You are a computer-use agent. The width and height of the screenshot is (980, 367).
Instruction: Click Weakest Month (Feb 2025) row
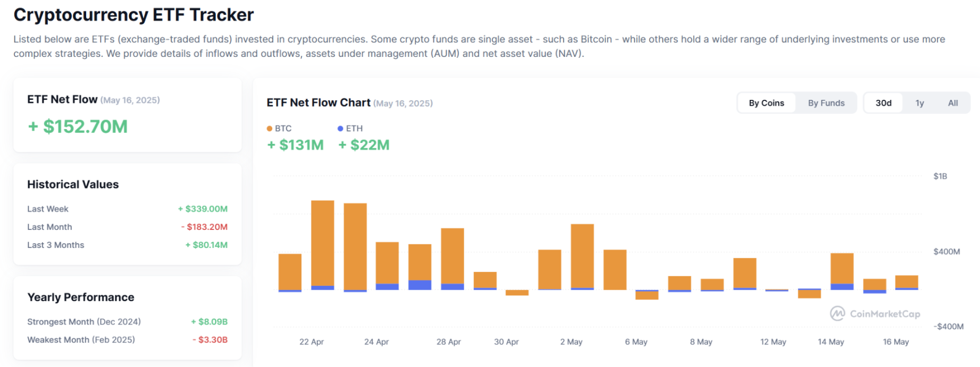pyautogui.click(x=127, y=339)
